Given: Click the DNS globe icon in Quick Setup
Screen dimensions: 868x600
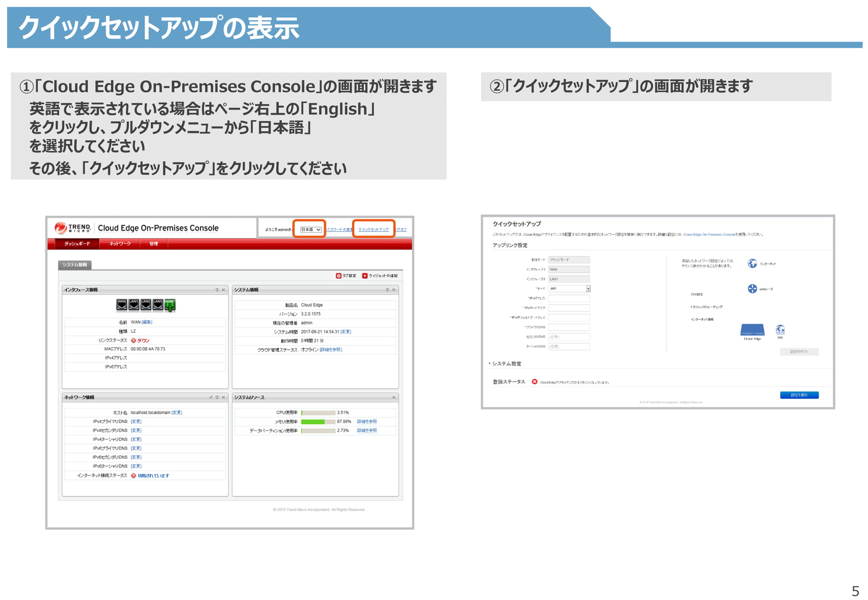Looking at the screenshot, I should pos(780,329).
